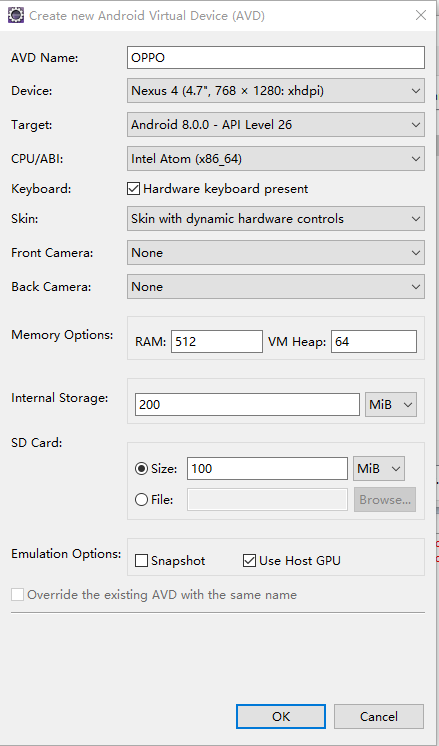Toggle Hardware keyboard present checkbox
439x746 pixels.
click(133, 189)
